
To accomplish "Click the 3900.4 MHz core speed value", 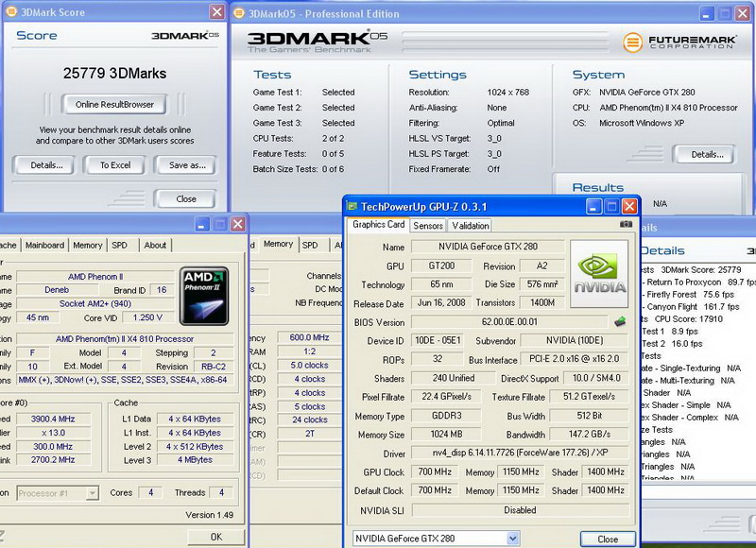I will click(53, 420).
